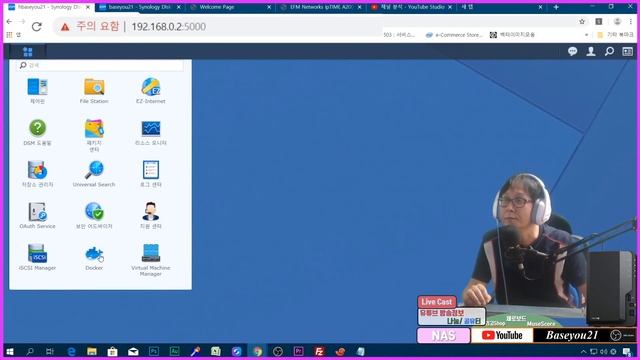Image resolution: width=640 pixels, height=360 pixels.
Task: Reload the current page
Action: pyautogui.click(x=37, y=27)
